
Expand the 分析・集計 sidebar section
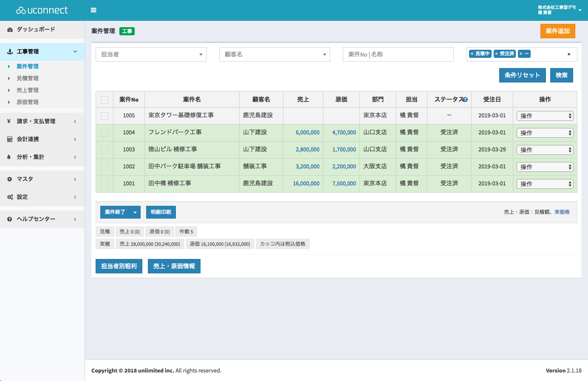[x=75, y=157]
